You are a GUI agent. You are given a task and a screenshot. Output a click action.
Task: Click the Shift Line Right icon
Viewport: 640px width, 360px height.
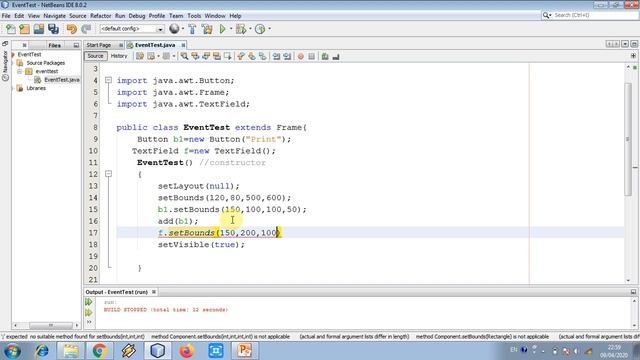pyautogui.click(x=287, y=56)
